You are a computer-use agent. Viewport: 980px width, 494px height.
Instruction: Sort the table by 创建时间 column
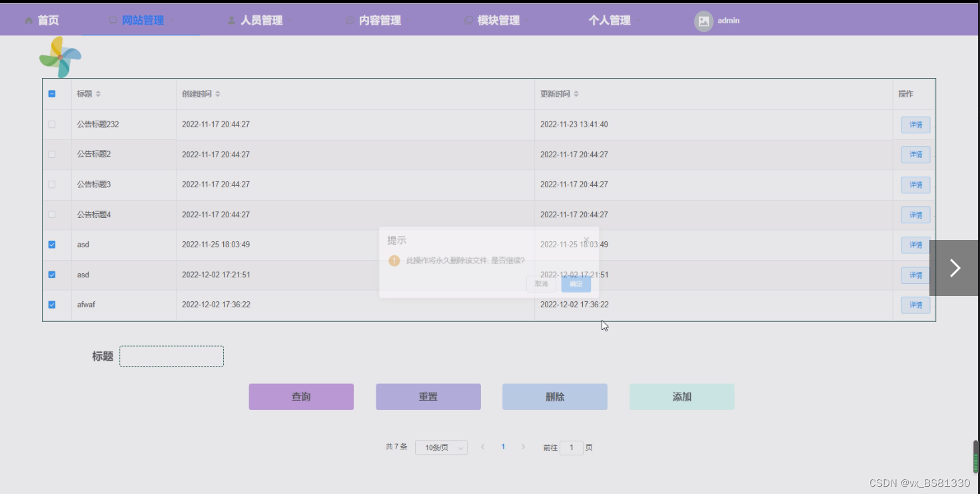[x=217, y=94]
